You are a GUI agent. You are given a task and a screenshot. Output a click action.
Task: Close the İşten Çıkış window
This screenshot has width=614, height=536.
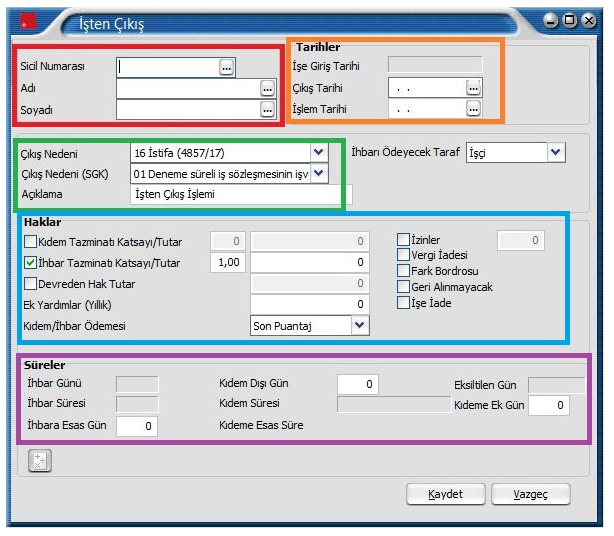(x=589, y=20)
